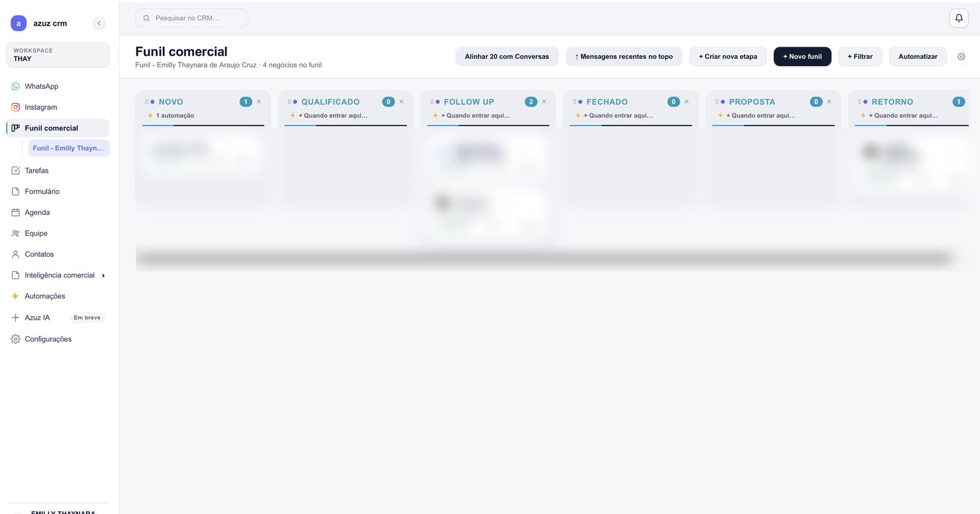Click Criar nova etapa button

pos(728,56)
